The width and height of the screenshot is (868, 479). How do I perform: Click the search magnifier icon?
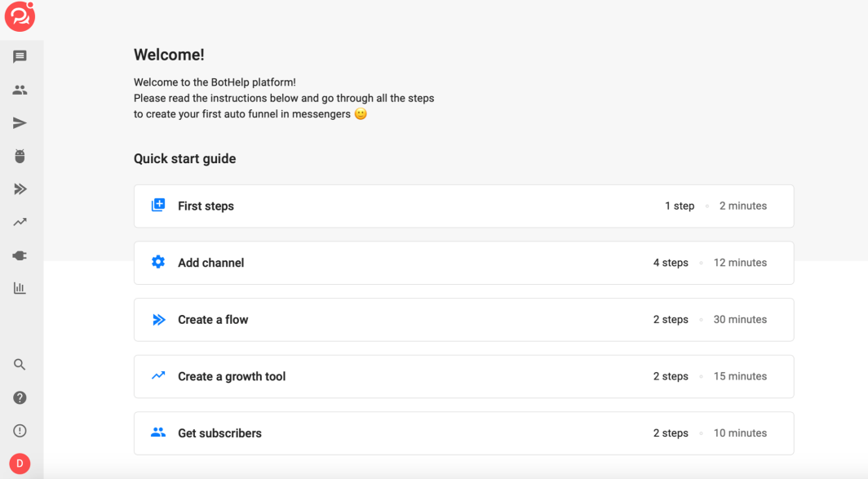click(x=20, y=365)
